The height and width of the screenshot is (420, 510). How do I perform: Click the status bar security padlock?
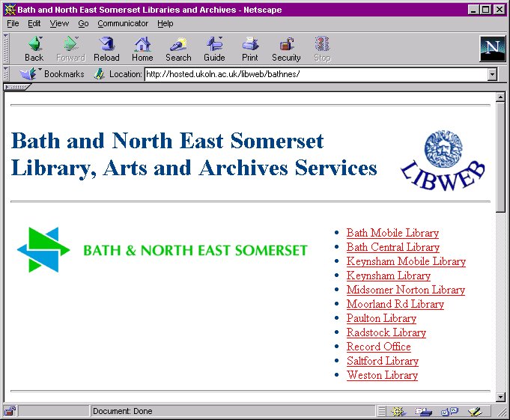coord(10,411)
